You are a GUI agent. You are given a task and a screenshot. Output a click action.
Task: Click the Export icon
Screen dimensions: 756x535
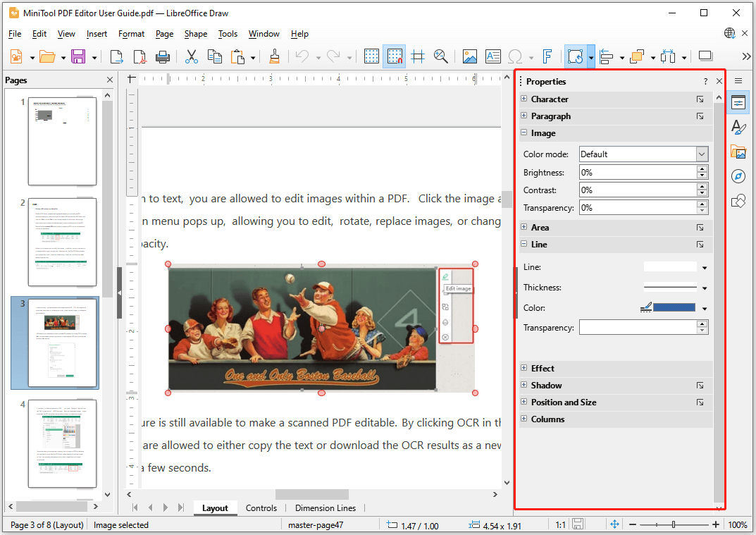[116, 56]
